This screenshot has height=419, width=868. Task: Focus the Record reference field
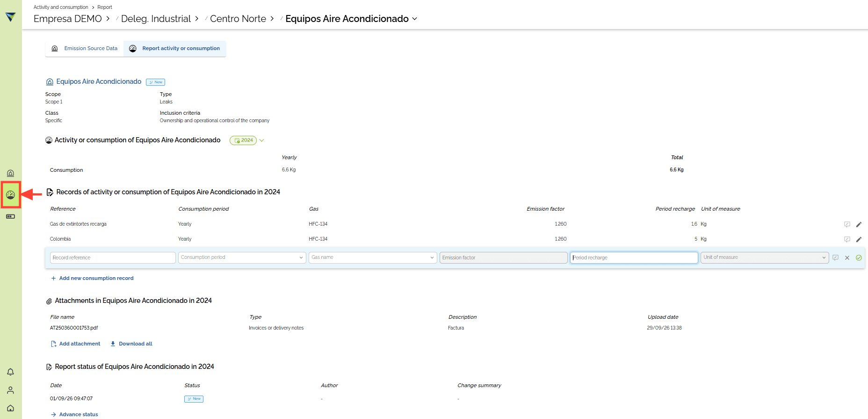coord(113,257)
